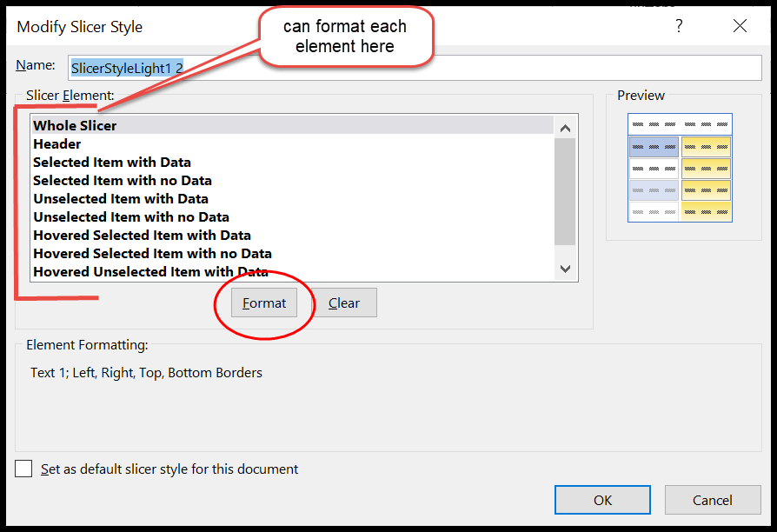Screen dimensions: 777x532
Task: Click the OK button
Action: coord(602,500)
